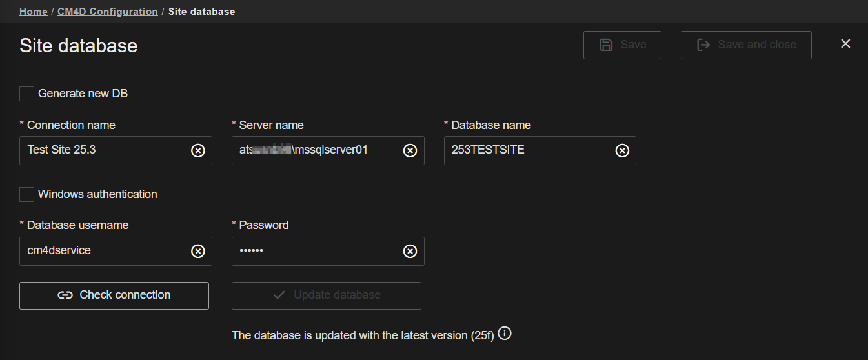
Task: Click the Save button
Action: [x=622, y=45]
